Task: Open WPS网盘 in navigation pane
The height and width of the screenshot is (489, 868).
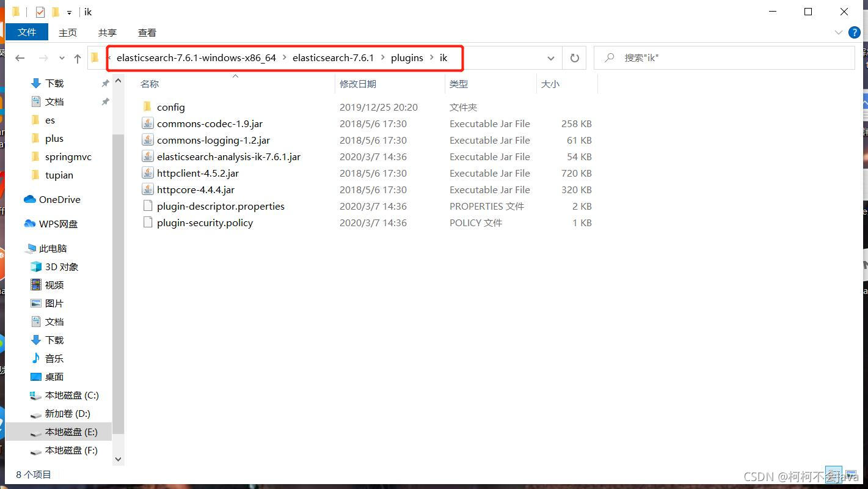Action: (x=51, y=224)
